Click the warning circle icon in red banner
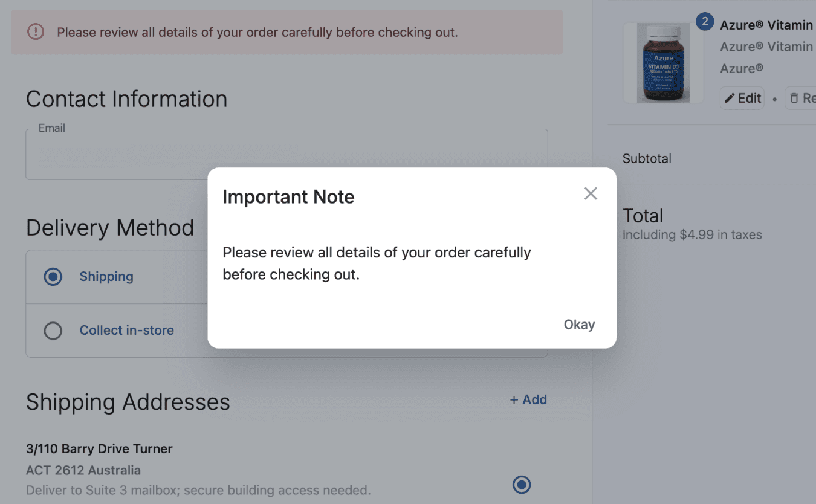The image size is (816, 504). pyautogui.click(x=36, y=32)
